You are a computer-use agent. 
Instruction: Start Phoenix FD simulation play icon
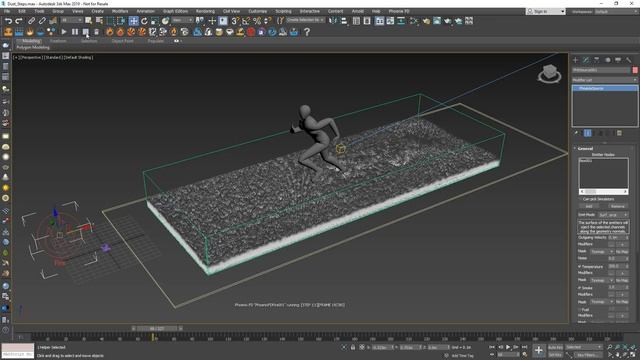point(64,32)
